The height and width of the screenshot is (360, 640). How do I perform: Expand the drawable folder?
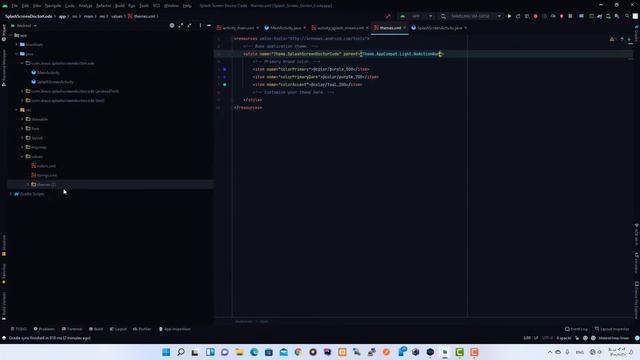pos(22,119)
